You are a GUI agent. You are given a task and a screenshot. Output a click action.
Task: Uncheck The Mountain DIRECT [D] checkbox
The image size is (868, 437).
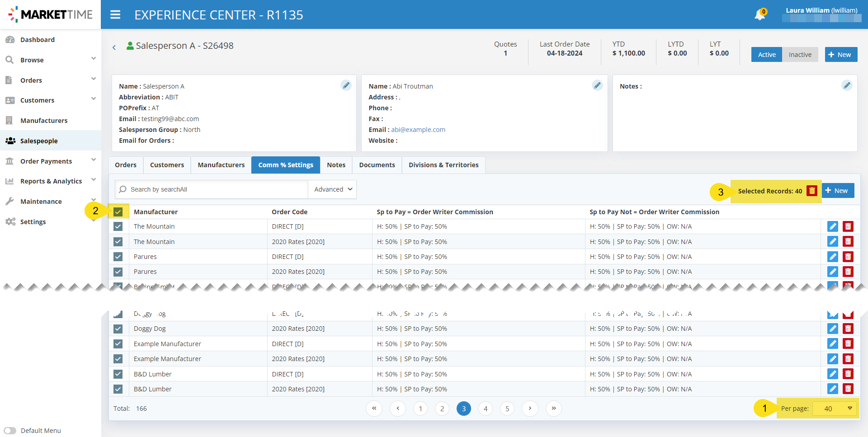(x=118, y=226)
